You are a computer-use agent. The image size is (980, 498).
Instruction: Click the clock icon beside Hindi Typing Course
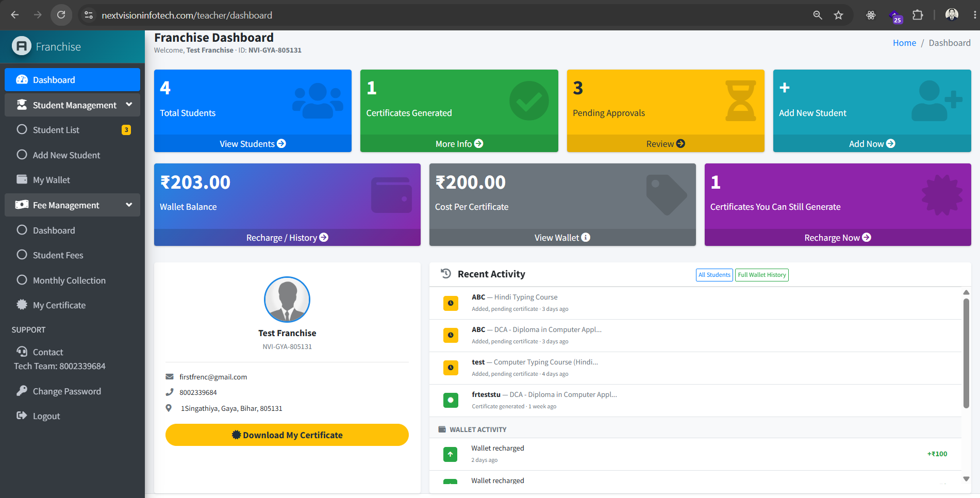pyautogui.click(x=451, y=303)
